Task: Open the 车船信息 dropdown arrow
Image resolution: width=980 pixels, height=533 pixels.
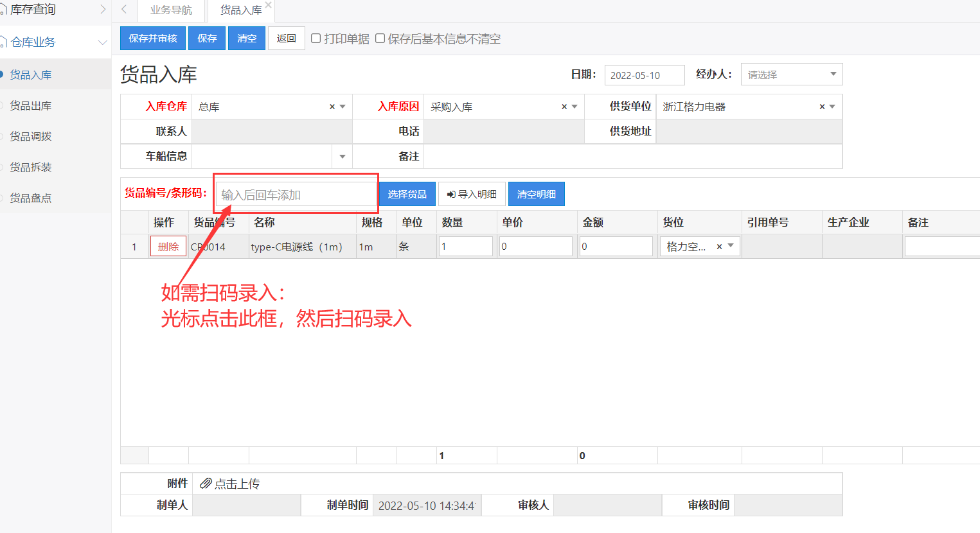Action: click(x=342, y=157)
